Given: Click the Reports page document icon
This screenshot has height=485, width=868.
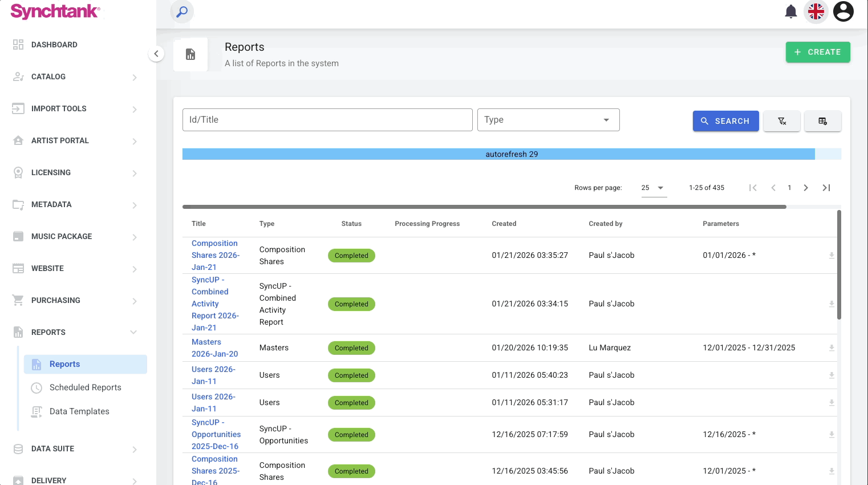Looking at the screenshot, I should 190,54.
